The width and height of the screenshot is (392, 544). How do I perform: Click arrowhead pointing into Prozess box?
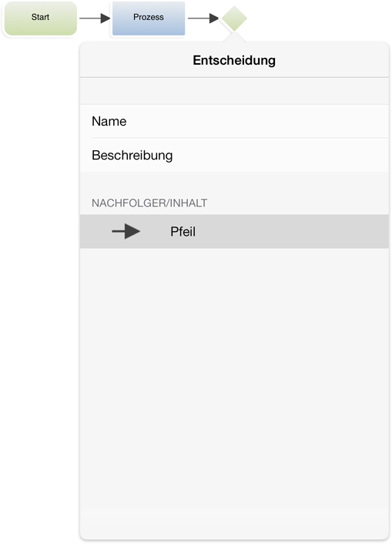[x=105, y=18]
